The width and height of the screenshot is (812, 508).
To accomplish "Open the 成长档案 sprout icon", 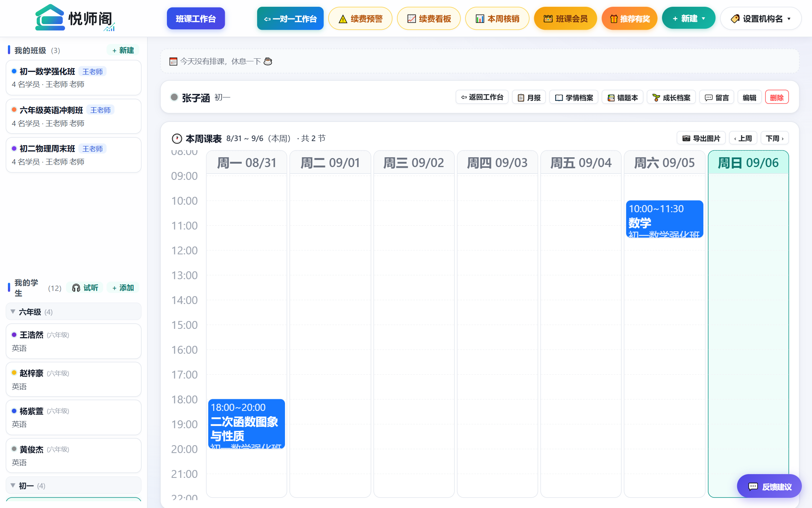I will 671,97.
